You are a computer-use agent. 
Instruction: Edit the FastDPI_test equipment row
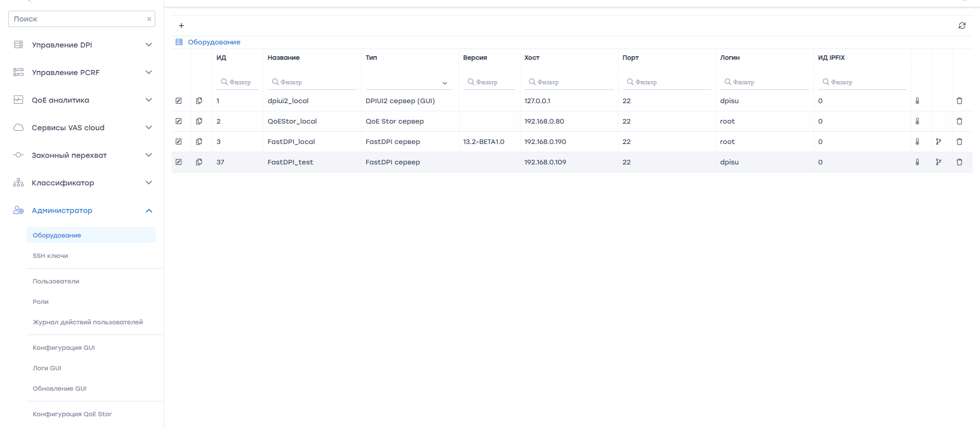(x=179, y=162)
